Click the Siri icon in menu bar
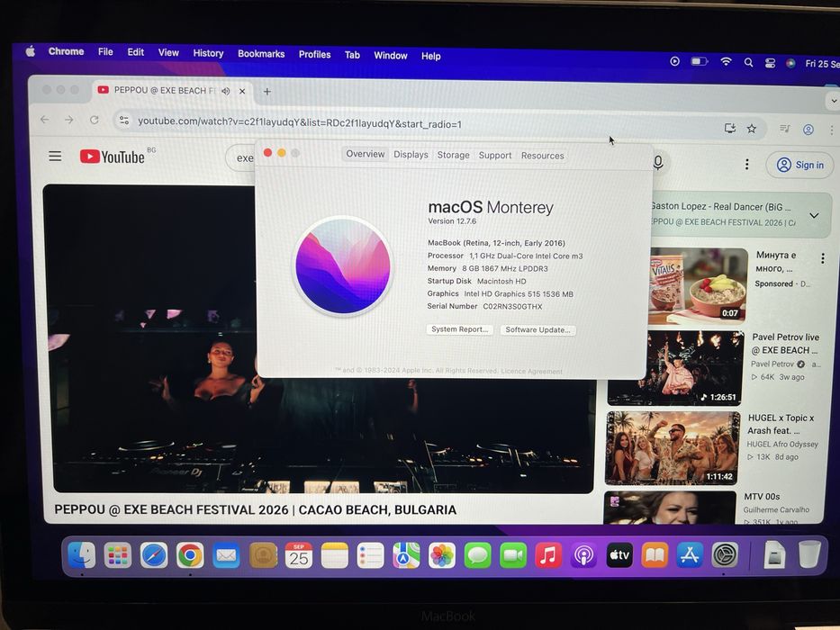Screen dimensions: 840x630 tap(790, 63)
